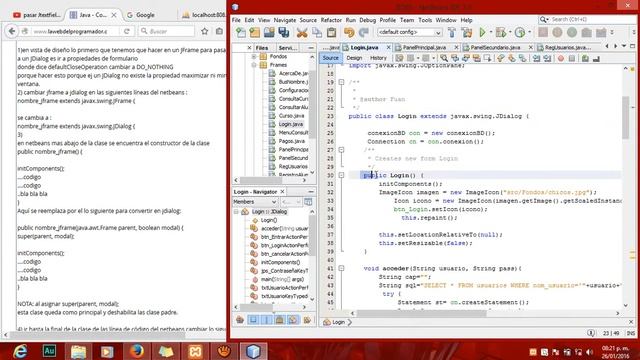The width and height of the screenshot is (640, 360).
Task: Click the Find Selection magnifier icon in editor toolbar
Action: pos(444,58)
